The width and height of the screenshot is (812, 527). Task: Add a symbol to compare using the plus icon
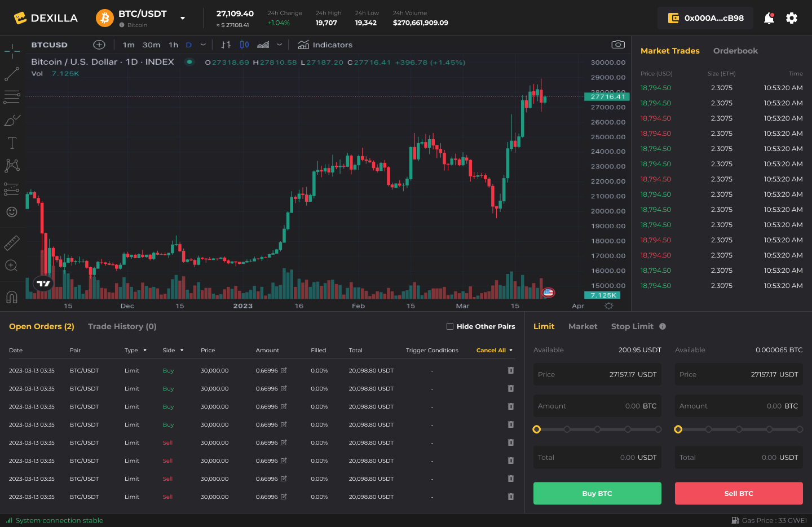coord(99,45)
